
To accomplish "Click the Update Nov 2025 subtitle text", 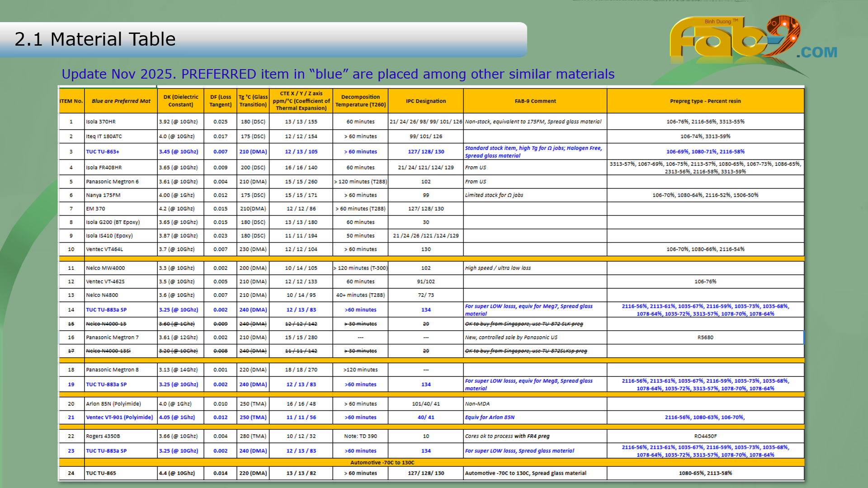I will (338, 74).
